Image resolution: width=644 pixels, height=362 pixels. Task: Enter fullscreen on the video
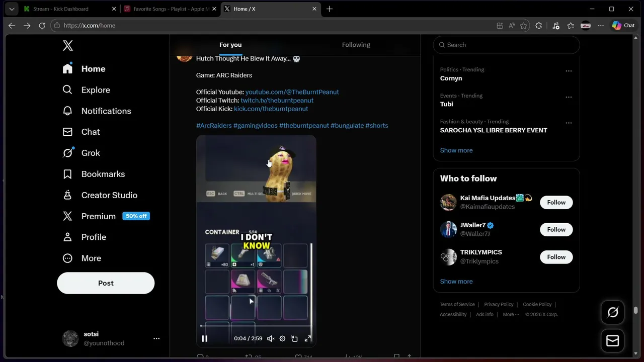pyautogui.click(x=308, y=339)
